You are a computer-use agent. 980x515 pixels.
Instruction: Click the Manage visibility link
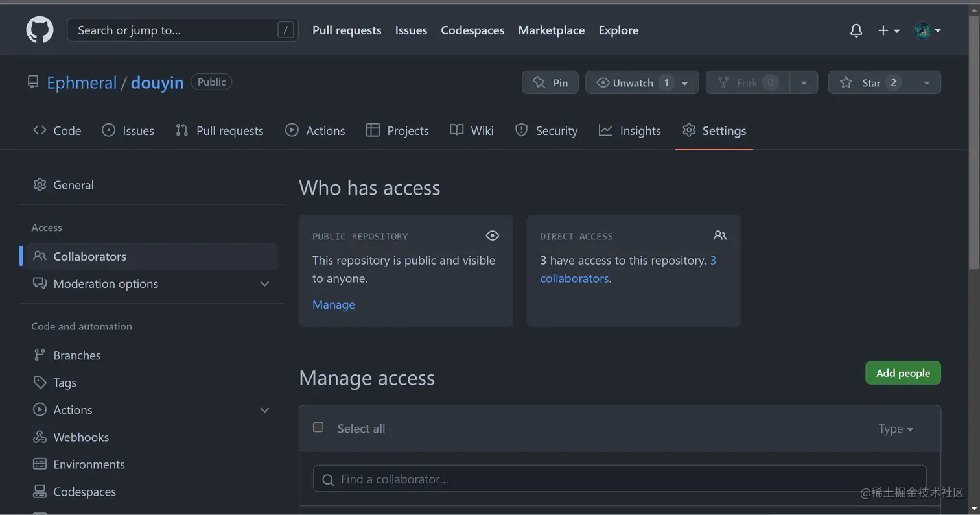[333, 305]
